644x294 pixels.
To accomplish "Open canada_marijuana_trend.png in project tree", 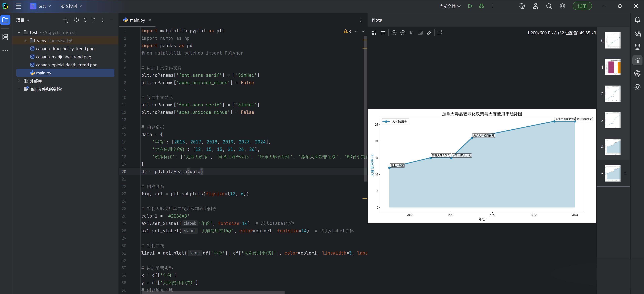I will coord(64,57).
